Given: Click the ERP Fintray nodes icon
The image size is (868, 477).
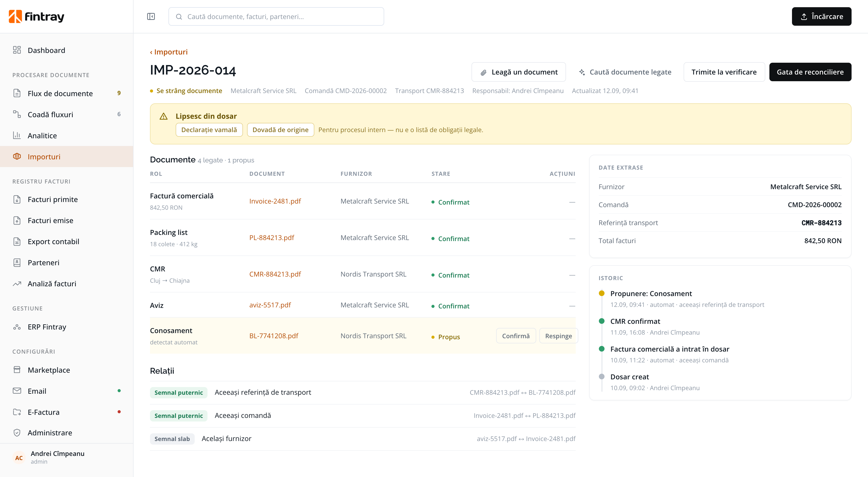Looking at the screenshot, I should [x=17, y=327].
